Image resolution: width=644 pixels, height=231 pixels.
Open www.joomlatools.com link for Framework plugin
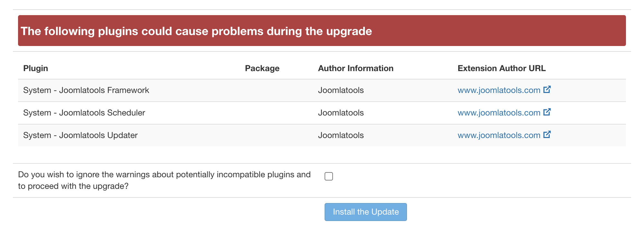click(499, 90)
